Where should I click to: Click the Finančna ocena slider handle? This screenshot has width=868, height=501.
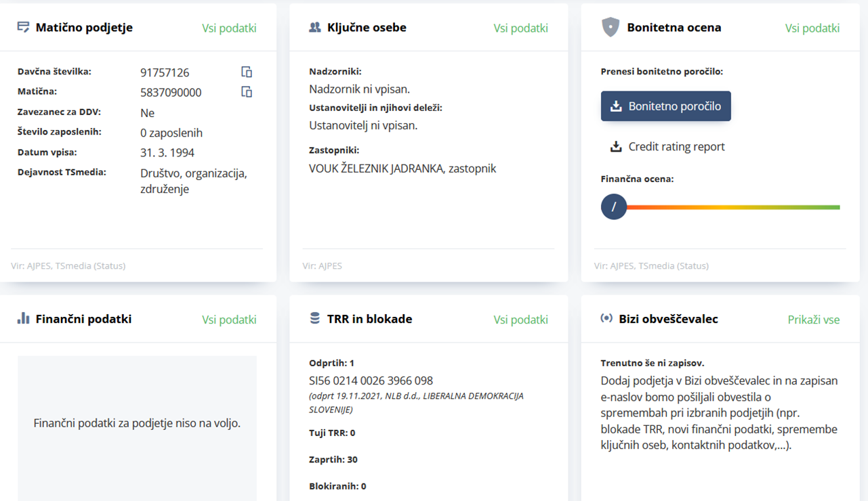point(614,207)
